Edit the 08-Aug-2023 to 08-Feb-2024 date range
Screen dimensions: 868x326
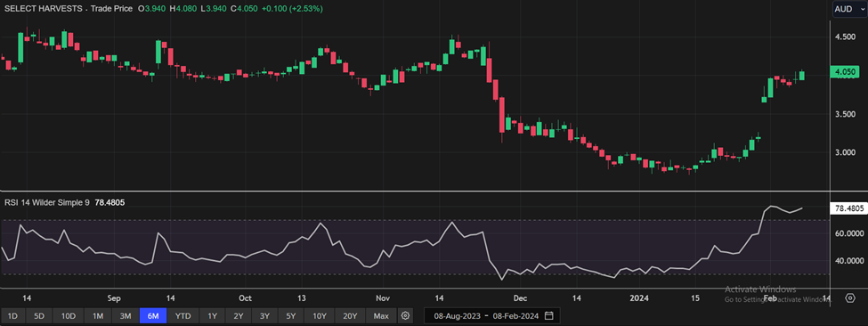click(x=492, y=316)
